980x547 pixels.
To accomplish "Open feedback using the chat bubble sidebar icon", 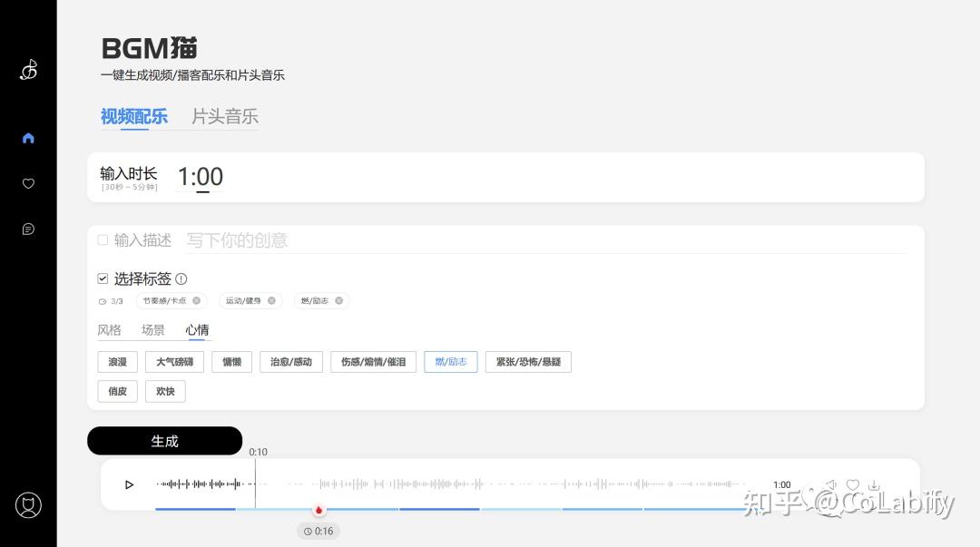I will click(28, 229).
